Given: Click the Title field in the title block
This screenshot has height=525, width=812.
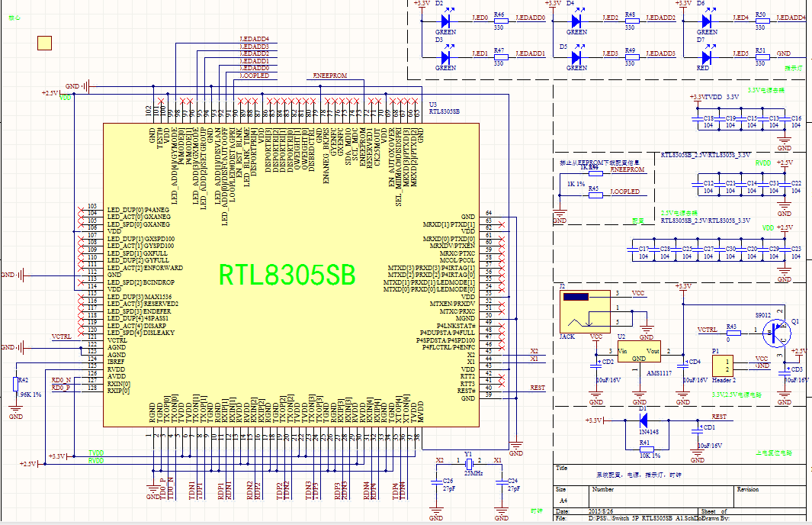Looking at the screenshot, I should (x=679, y=475).
